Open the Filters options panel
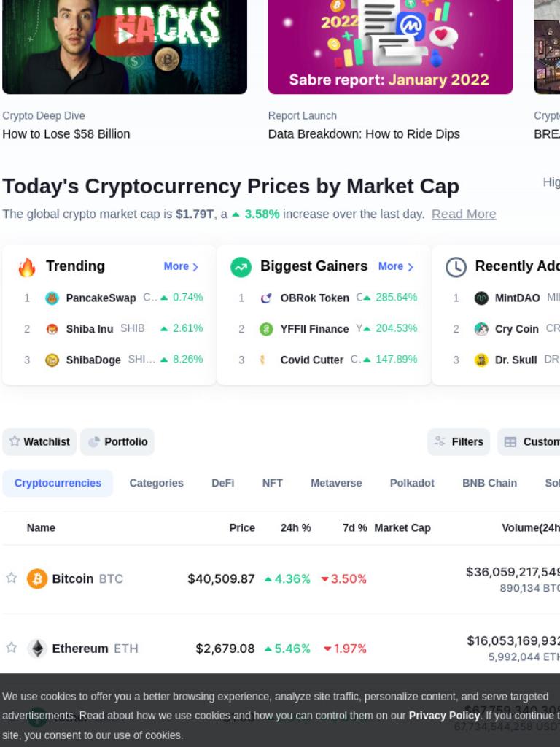 [459, 441]
